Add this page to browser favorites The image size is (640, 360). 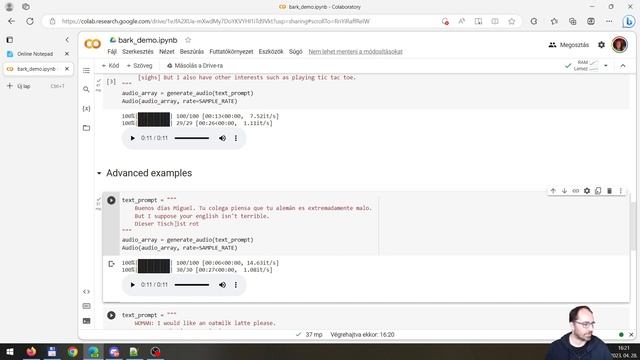(x=511, y=21)
